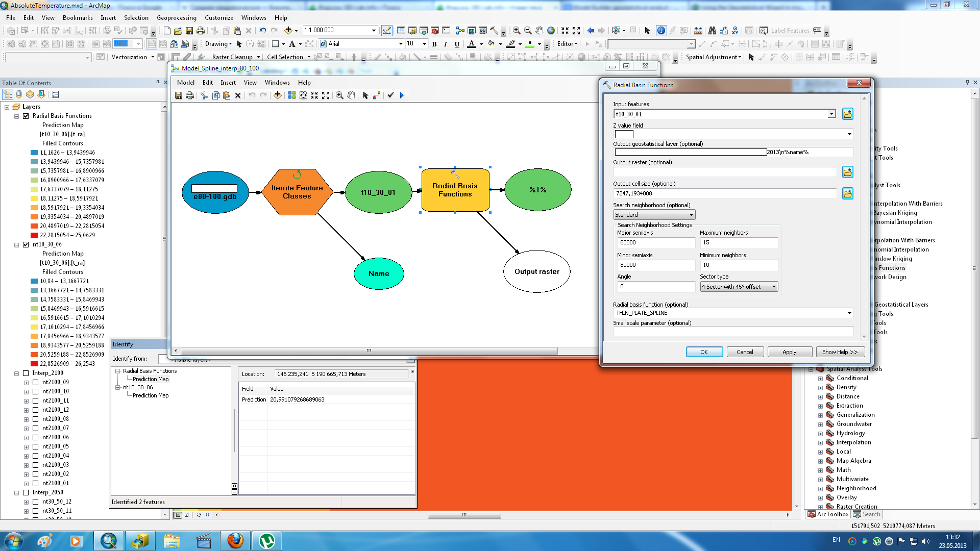Save the model via floppy icon
Image resolution: width=980 pixels, height=551 pixels.
click(x=179, y=95)
